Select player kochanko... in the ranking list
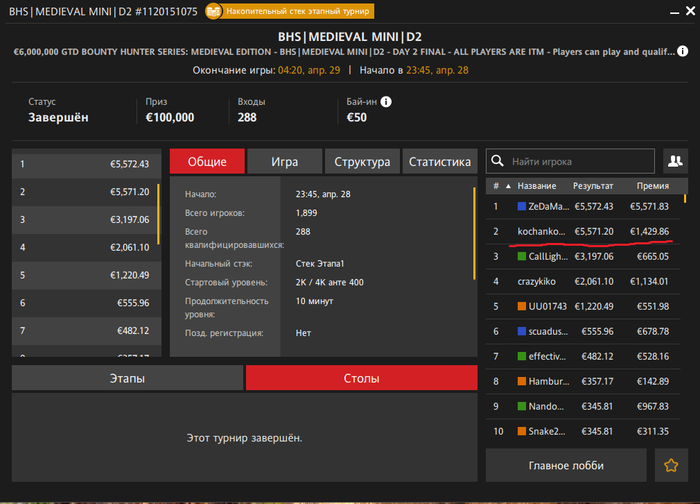The height and width of the screenshot is (504, 700). [583, 231]
